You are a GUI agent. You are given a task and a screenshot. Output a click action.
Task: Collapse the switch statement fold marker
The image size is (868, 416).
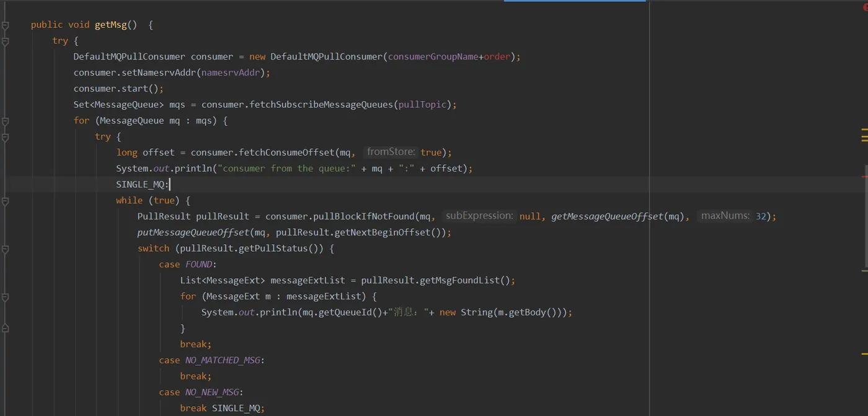pyautogui.click(x=5, y=249)
